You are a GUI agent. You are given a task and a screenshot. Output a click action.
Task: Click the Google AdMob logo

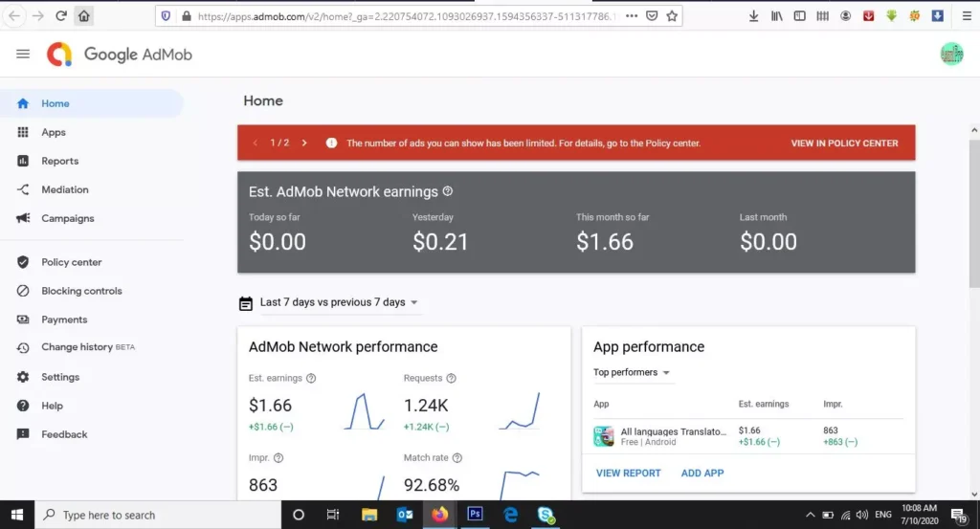tap(121, 55)
